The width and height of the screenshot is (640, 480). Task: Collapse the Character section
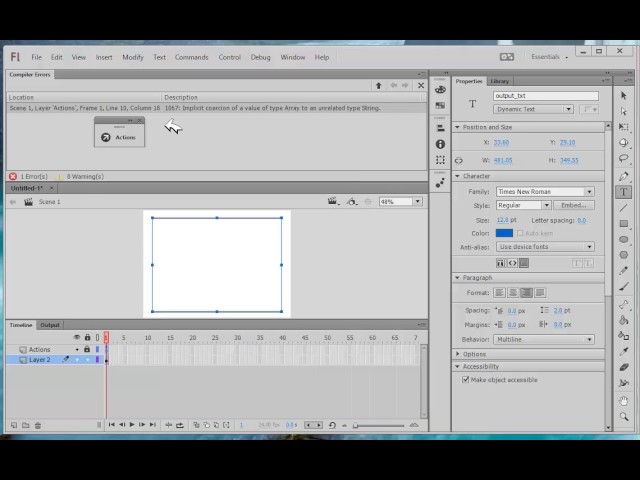[x=457, y=176]
